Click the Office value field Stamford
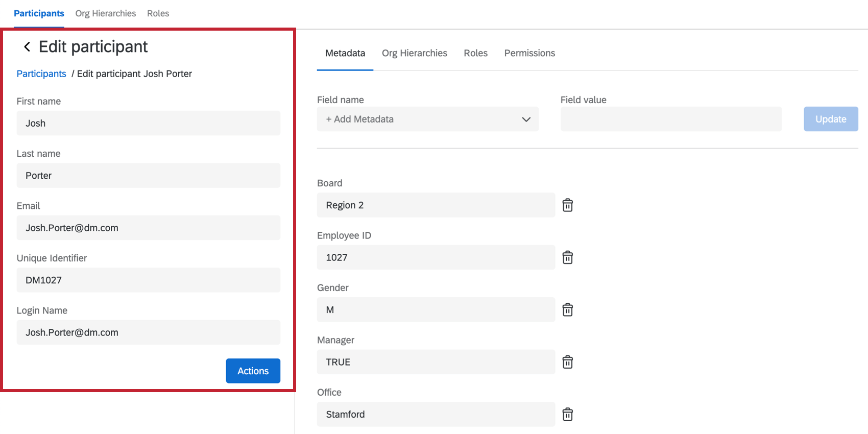 [x=436, y=414]
